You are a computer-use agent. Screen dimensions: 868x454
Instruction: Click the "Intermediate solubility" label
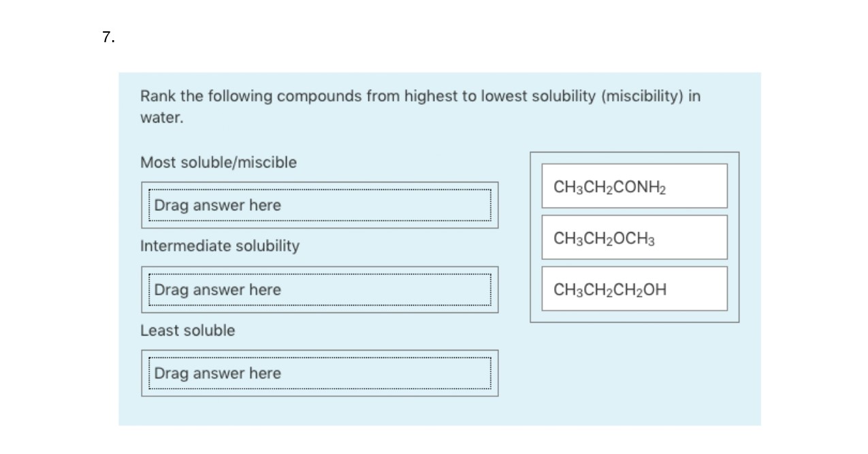[x=220, y=246]
